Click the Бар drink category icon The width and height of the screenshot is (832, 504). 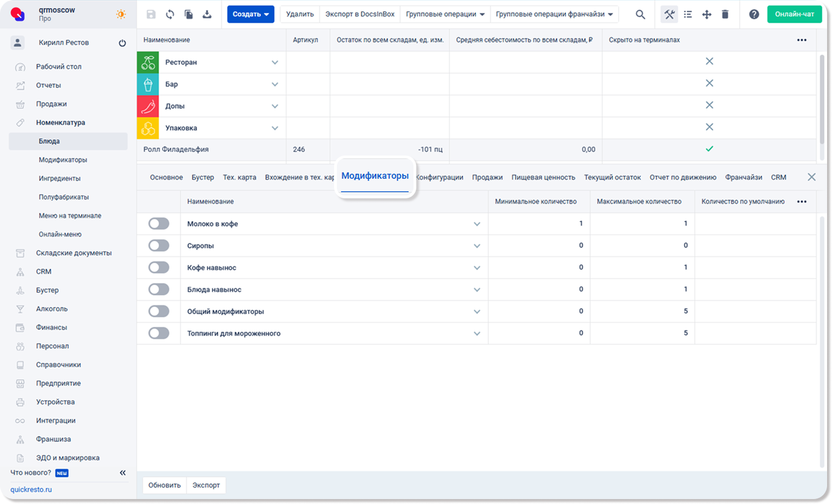click(x=148, y=84)
